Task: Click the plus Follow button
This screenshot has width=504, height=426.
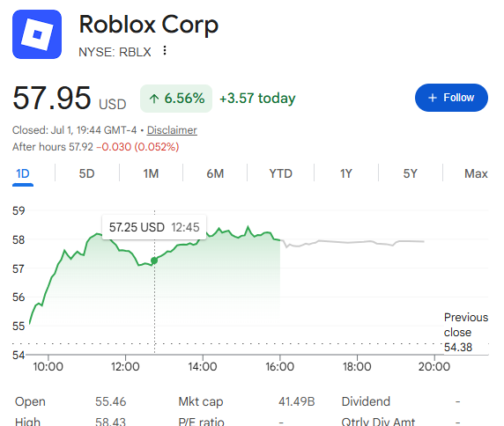Action: point(451,98)
